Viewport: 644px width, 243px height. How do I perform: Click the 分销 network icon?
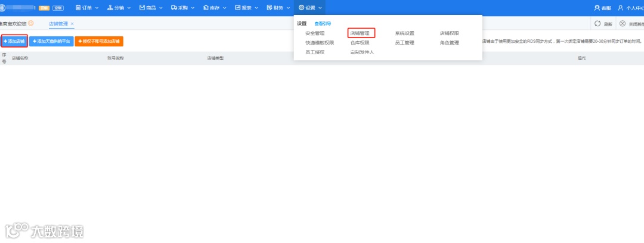pyautogui.click(x=110, y=8)
